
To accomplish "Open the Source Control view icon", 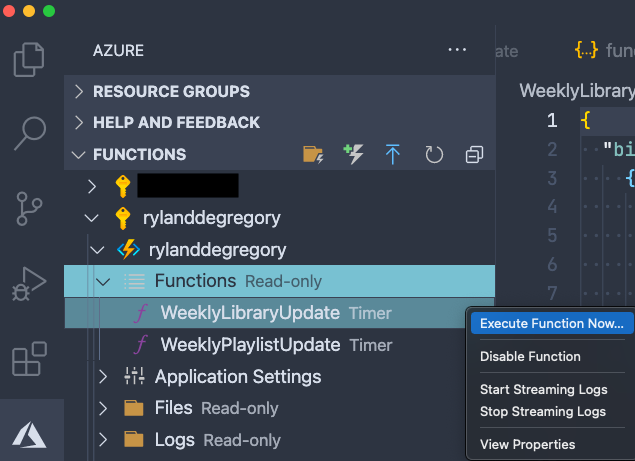I will (29, 208).
